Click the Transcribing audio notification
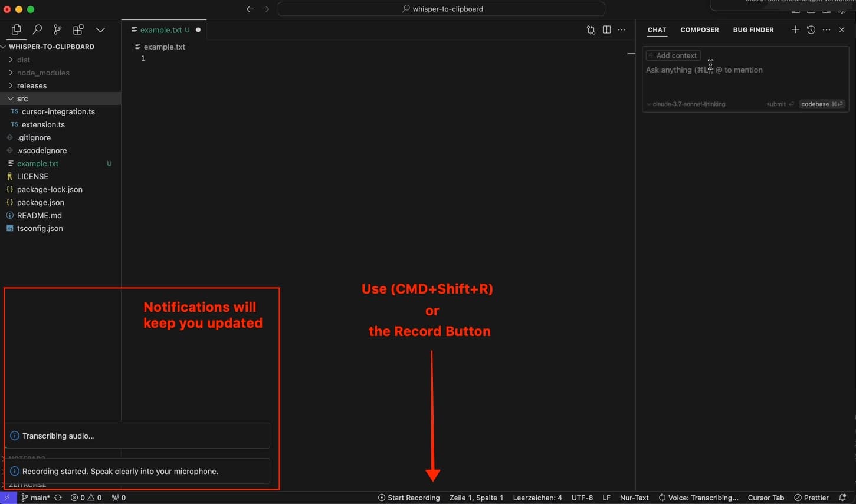The image size is (856, 504). point(137,436)
